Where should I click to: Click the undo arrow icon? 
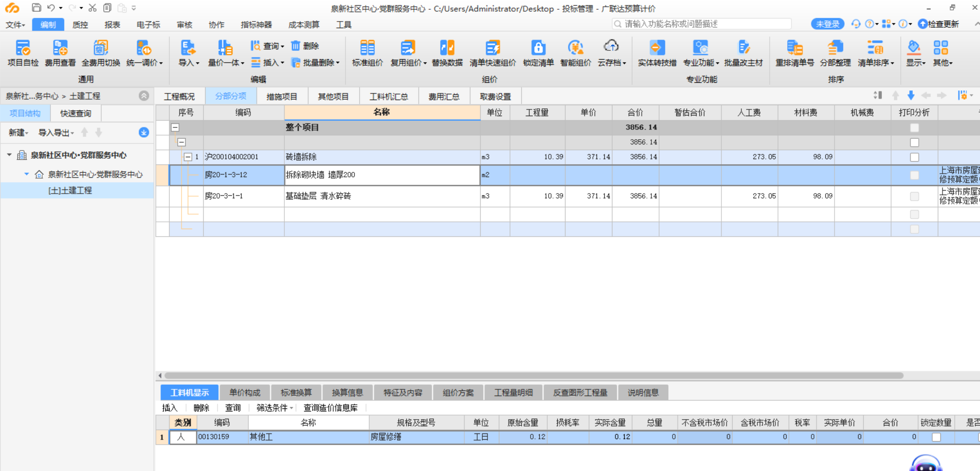pos(50,8)
